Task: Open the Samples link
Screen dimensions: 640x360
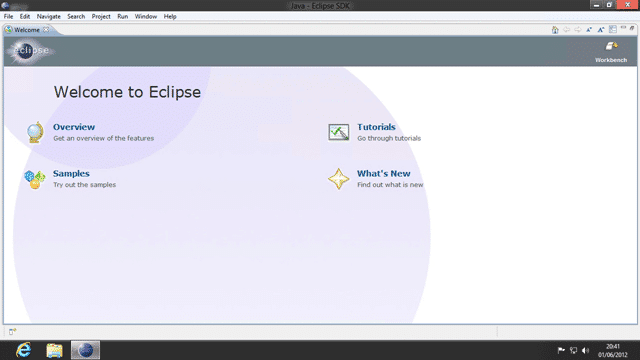Action: (71, 173)
